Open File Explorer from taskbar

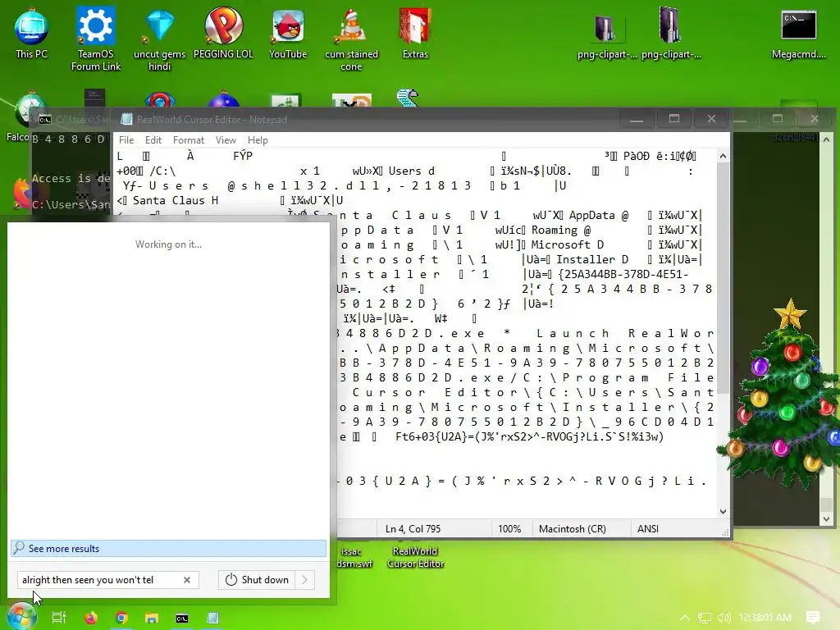pos(152,618)
